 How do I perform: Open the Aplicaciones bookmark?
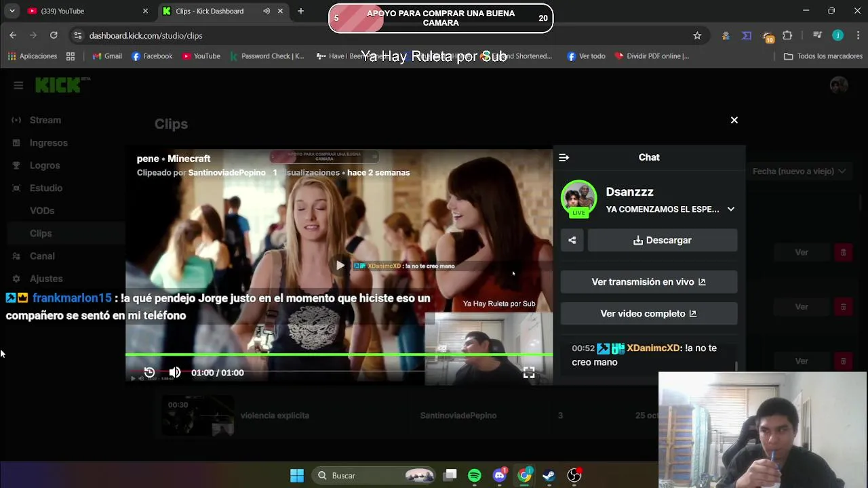(32, 56)
